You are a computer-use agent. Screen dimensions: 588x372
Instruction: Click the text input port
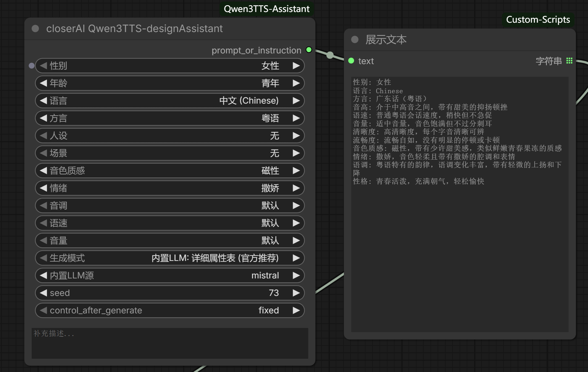click(x=351, y=61)
